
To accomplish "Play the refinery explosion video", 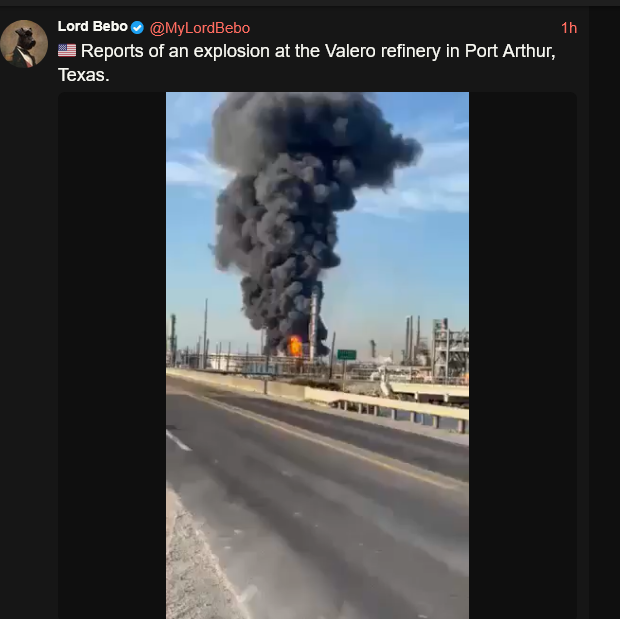I will point(318,355).
